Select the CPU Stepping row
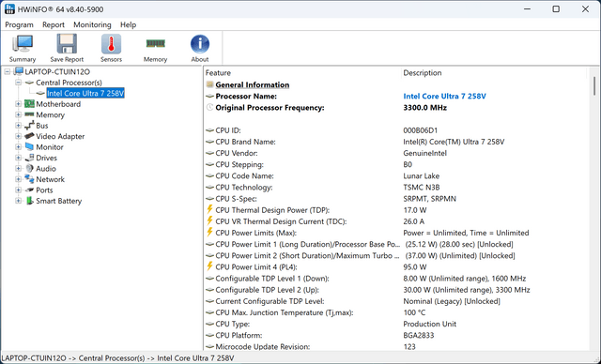 (x=395, y=164)
